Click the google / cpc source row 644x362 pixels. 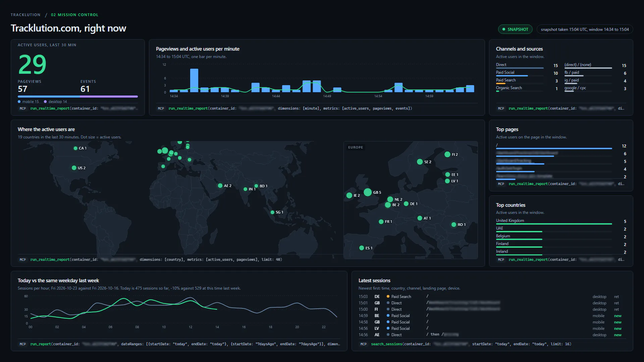[595, 88]
